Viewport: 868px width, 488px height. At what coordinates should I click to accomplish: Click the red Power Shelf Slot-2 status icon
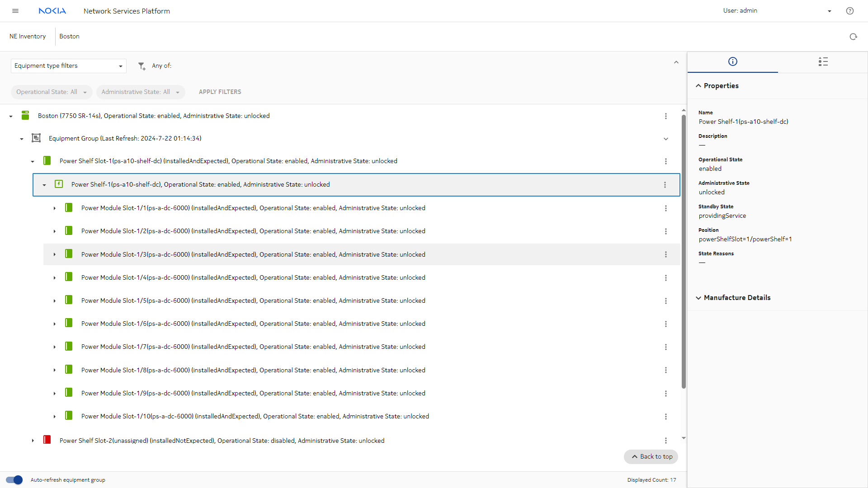[47, 440]
